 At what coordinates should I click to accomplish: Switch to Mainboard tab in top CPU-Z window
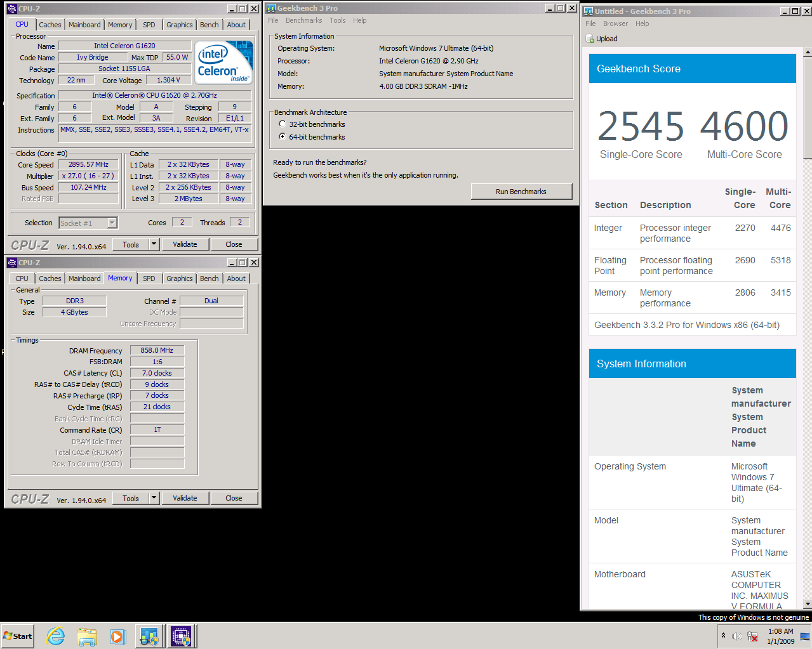click(84, 25)
